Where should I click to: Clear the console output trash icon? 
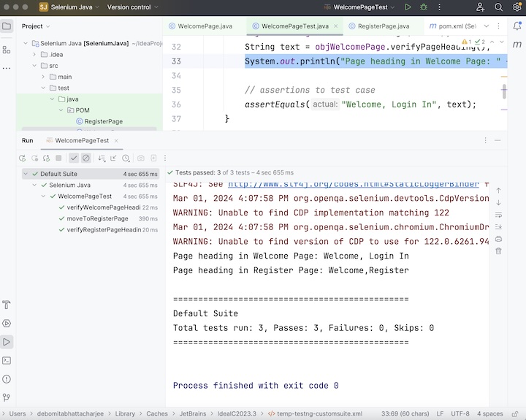498,251
